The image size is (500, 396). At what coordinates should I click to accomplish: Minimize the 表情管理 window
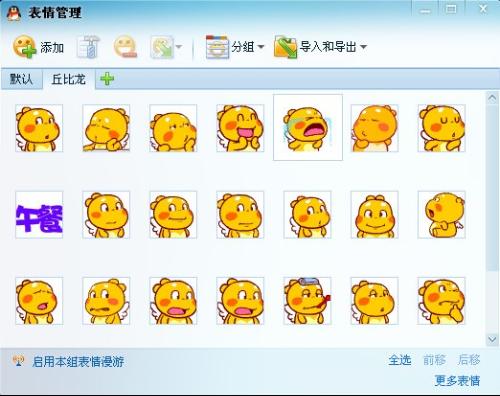[425, 9]
